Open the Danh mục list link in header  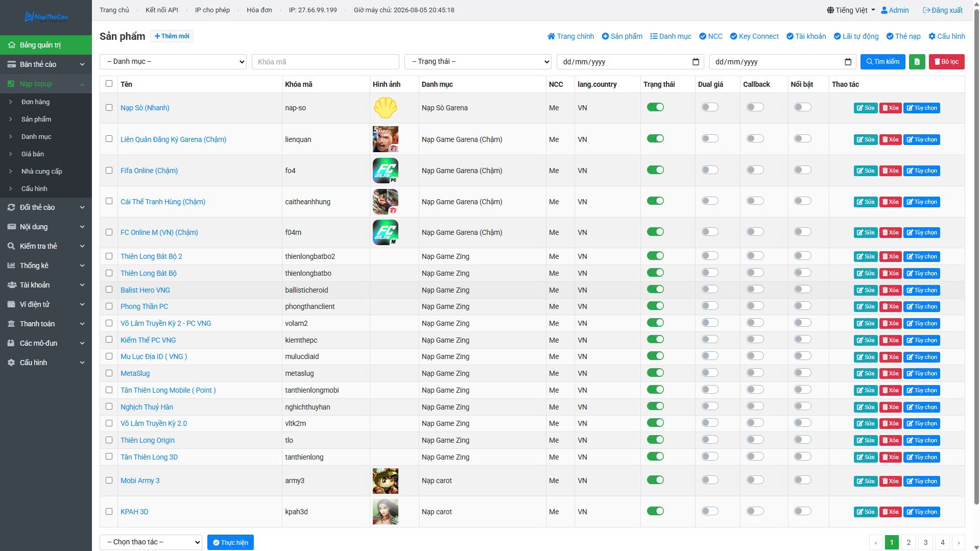coord(671,36)
